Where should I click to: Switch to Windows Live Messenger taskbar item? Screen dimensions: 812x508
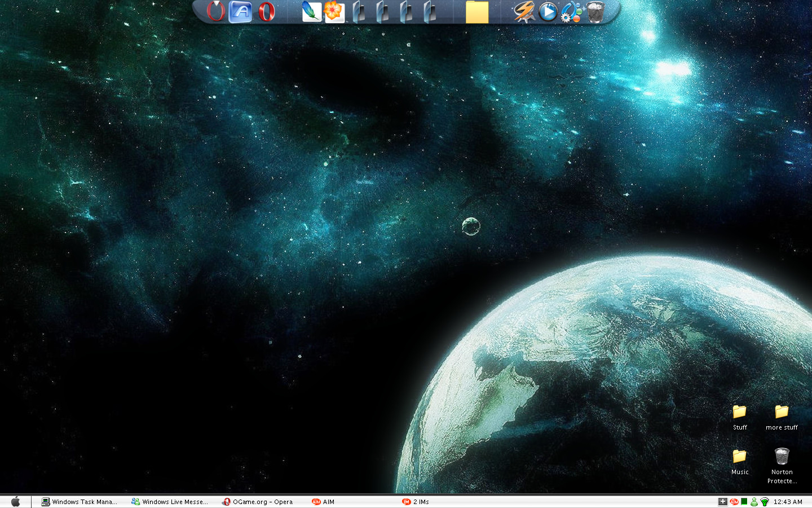170,501
